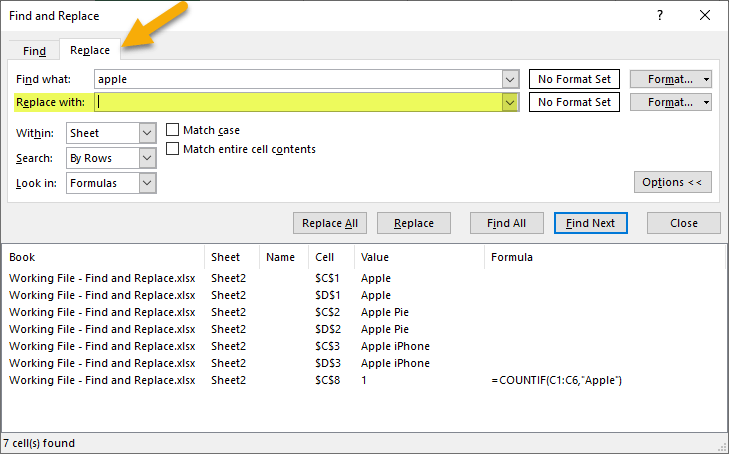729x454 pixels.
Task: Click the Format arrow beside Find what
Action: (x=706, y=79)
